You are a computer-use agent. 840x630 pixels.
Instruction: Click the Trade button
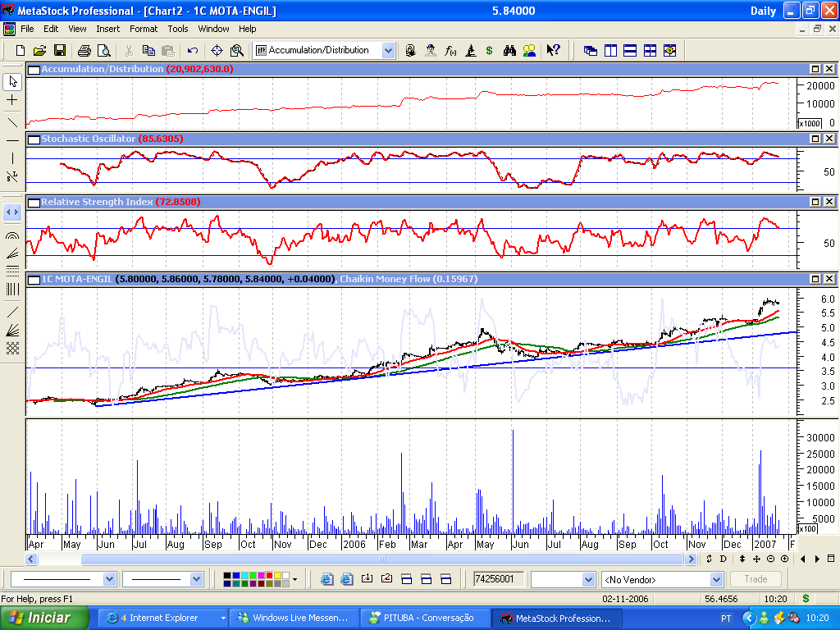pos(755,580)
